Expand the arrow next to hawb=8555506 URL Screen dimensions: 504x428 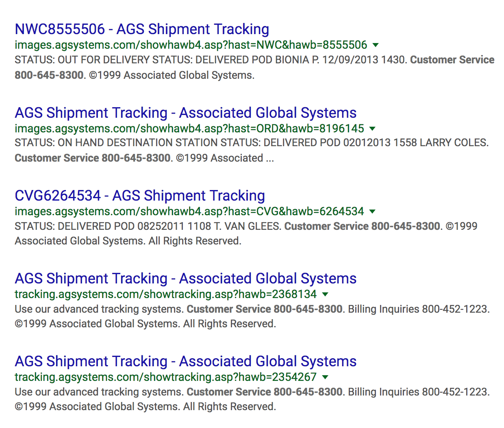click(x=376, y=45)
